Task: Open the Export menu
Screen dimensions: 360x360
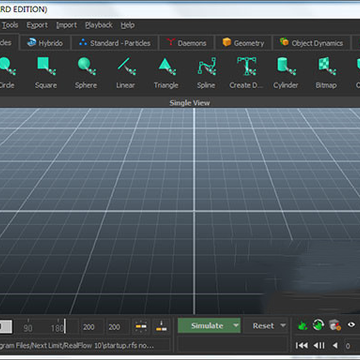Action: [37, 25]
